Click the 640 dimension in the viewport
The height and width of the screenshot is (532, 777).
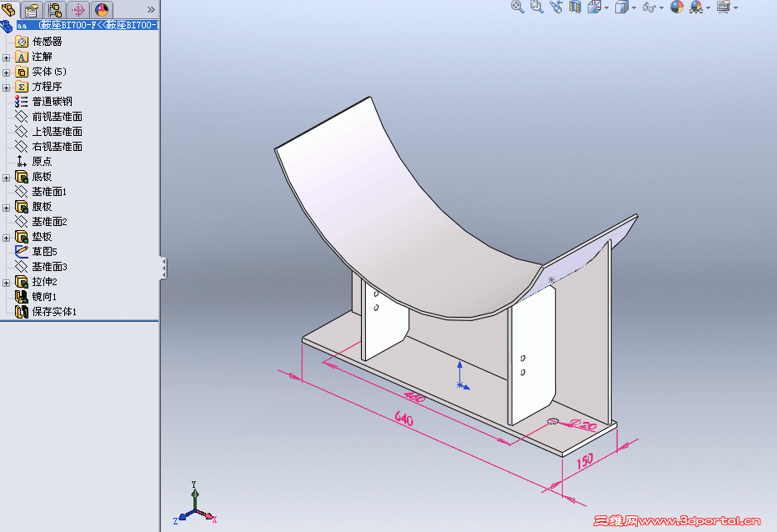click(x=404, y=419)
